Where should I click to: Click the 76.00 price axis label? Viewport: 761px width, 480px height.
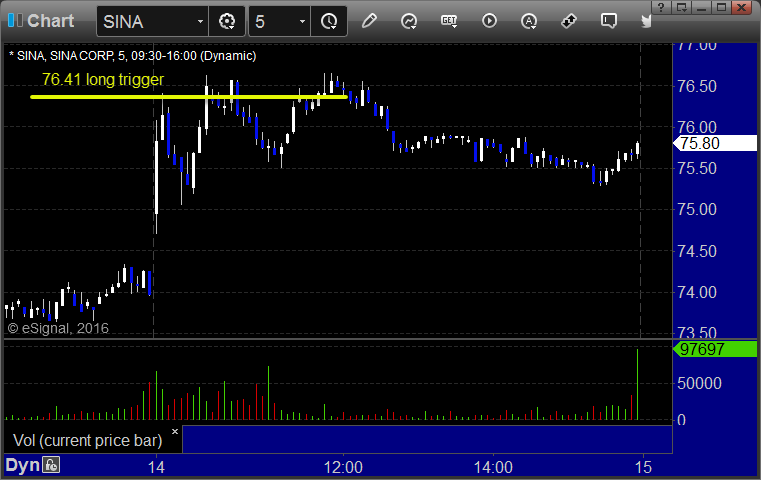click(x=697, y=127)
